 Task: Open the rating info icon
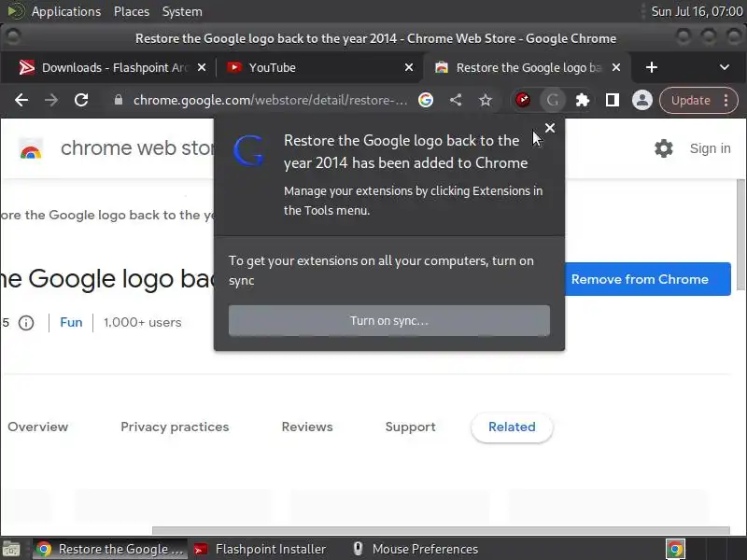26,323
